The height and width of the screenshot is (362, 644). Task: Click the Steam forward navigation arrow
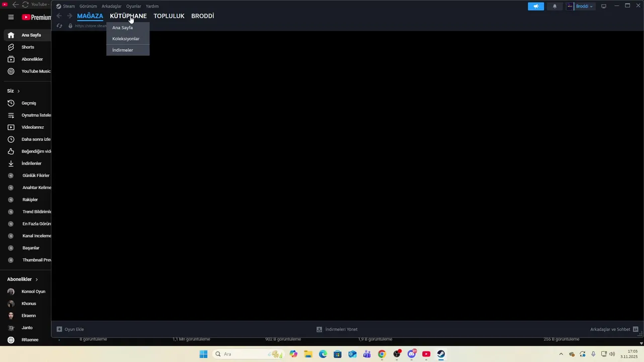(69, 16)
